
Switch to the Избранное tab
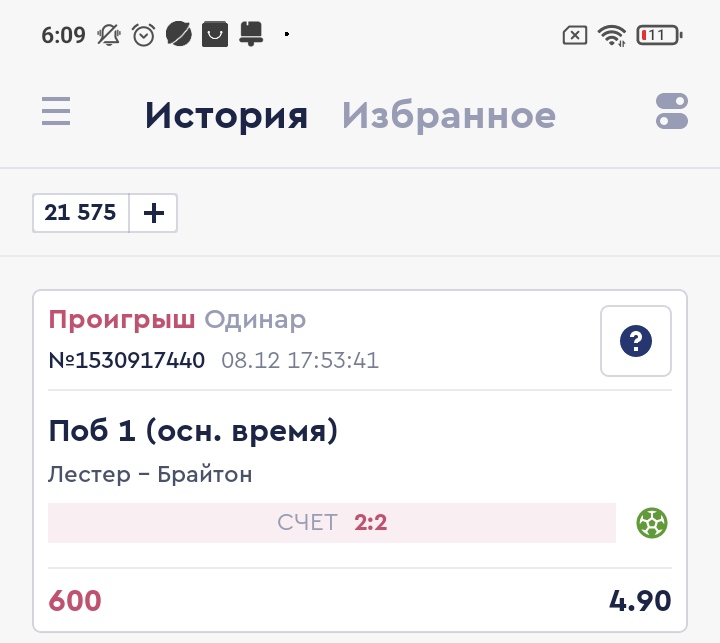click(449, 116)
